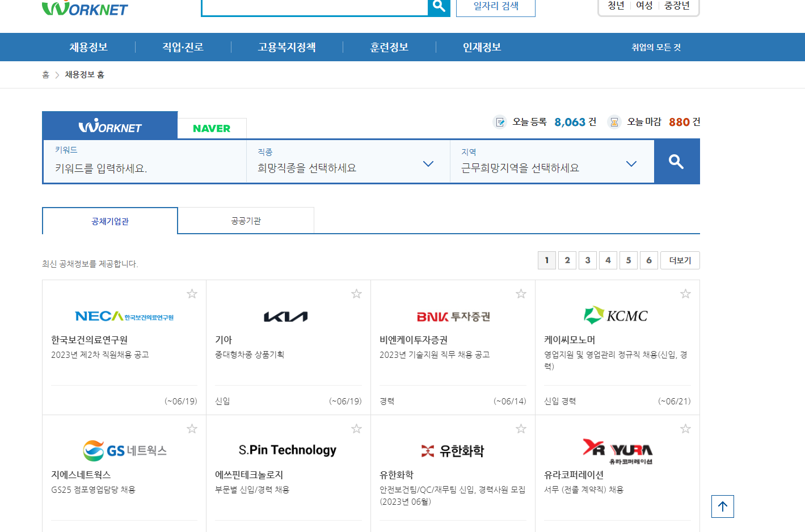Open 2023년 제2차 직원채용 공고 posting
This screenshot has height=532, width=805.
coord(100,354)
